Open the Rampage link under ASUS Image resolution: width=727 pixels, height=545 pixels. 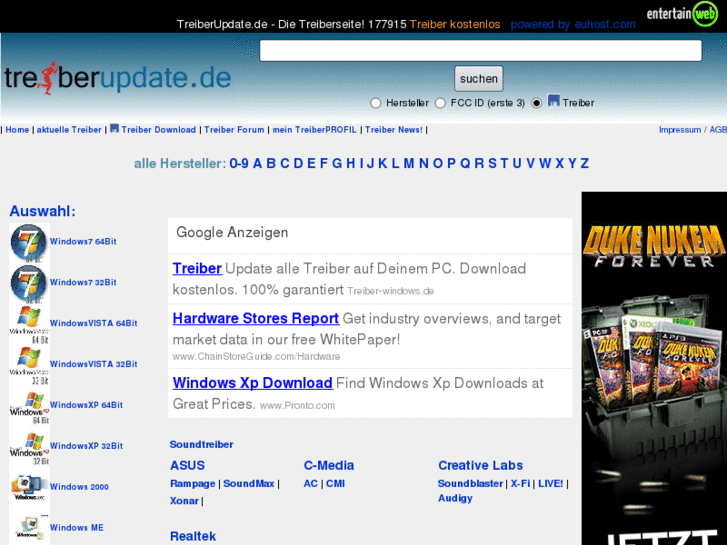[x=192, y=483]
